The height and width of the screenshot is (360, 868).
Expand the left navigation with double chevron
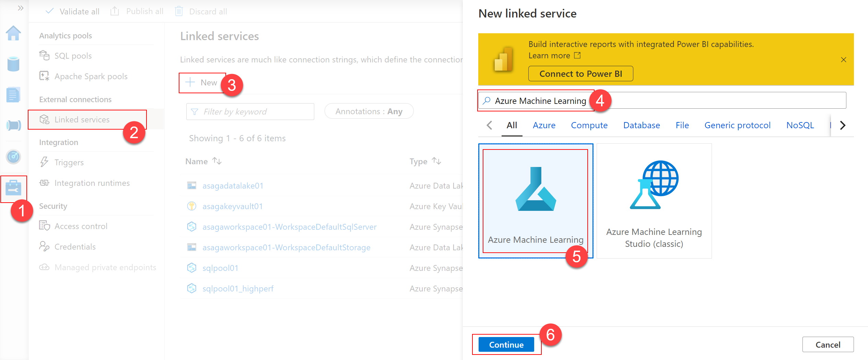[21, 8]
